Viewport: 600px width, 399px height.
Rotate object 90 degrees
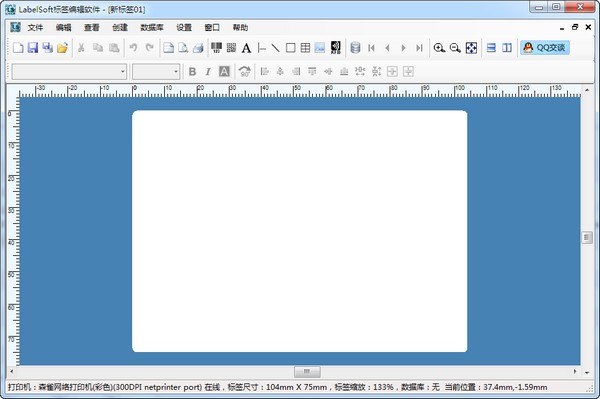[x=245, y=72]
